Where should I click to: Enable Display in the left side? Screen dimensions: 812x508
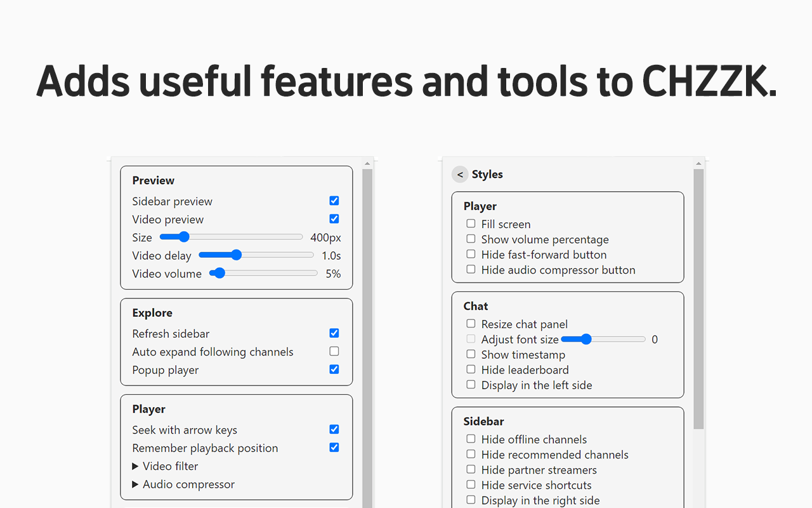pyautogui.click(x=471, y=385)
